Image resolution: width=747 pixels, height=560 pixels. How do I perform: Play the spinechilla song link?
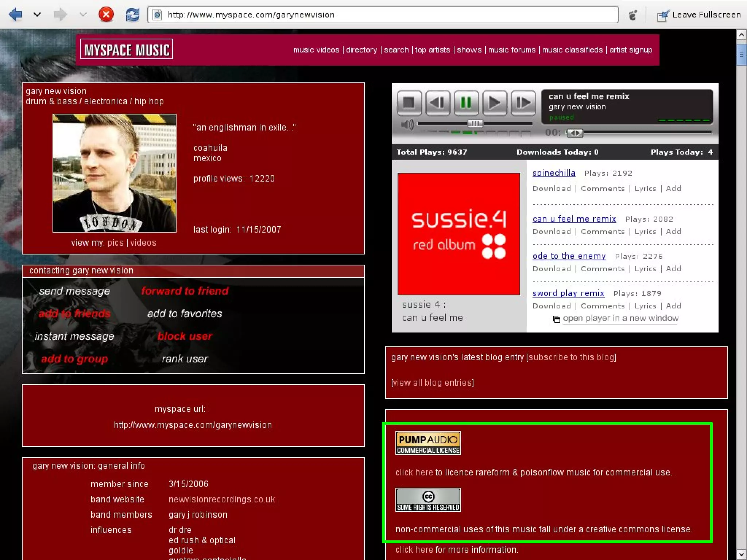[x=553, y=173]
